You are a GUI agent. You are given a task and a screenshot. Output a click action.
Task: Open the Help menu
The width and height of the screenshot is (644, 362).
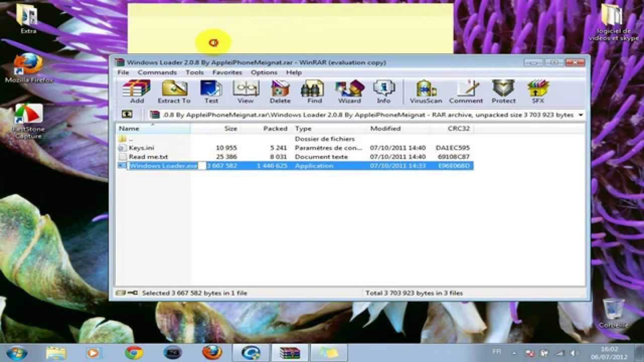(294, 72)
